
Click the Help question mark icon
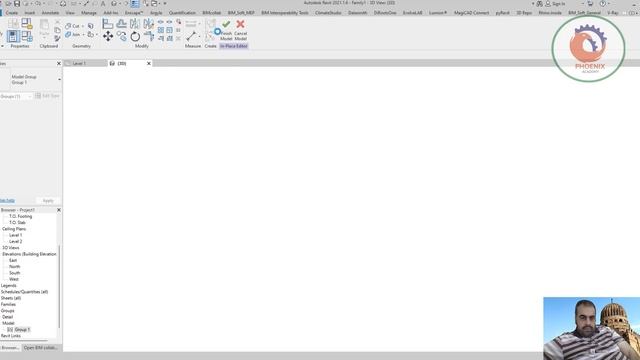click(603, 3)
